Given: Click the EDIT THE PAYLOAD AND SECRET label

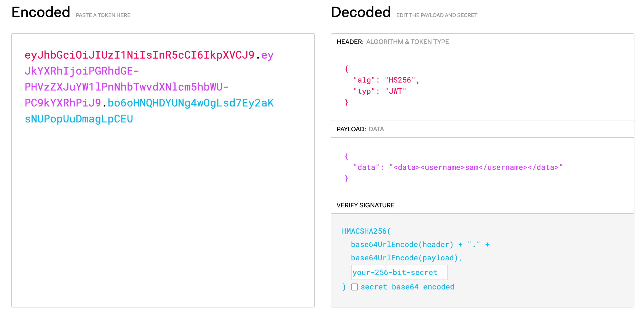Looking at the screenshot, I should coord(437,15).
